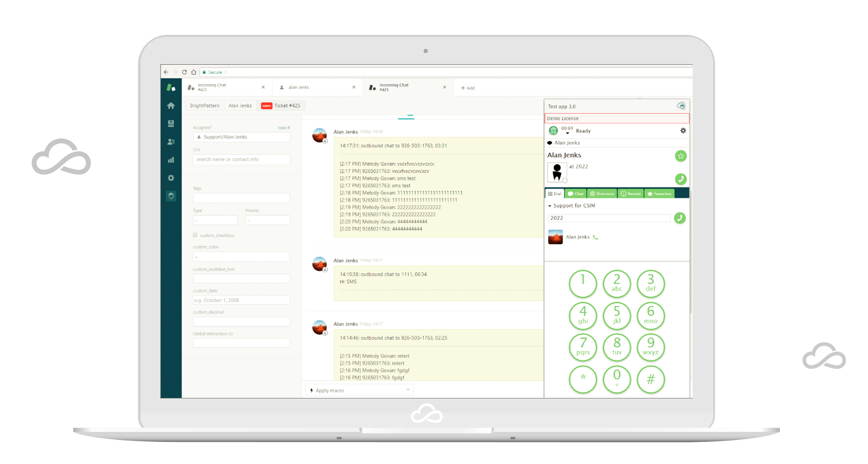Open Admin gear in left sidebar
This screenshot has width=868, height=464.
[171, 178]
